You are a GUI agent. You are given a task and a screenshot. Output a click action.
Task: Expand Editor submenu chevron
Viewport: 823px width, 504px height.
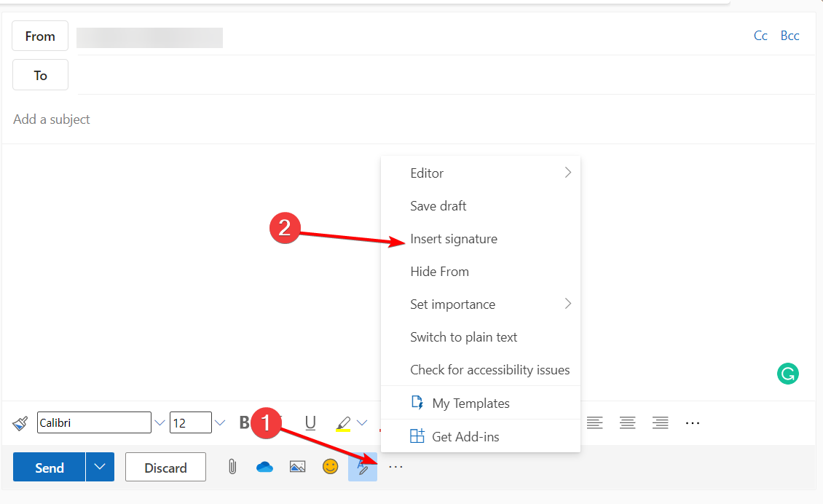(x=567, y=173)
